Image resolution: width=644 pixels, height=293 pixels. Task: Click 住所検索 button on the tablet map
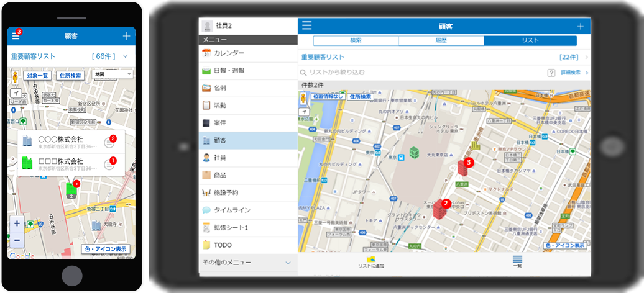point(361,97)
